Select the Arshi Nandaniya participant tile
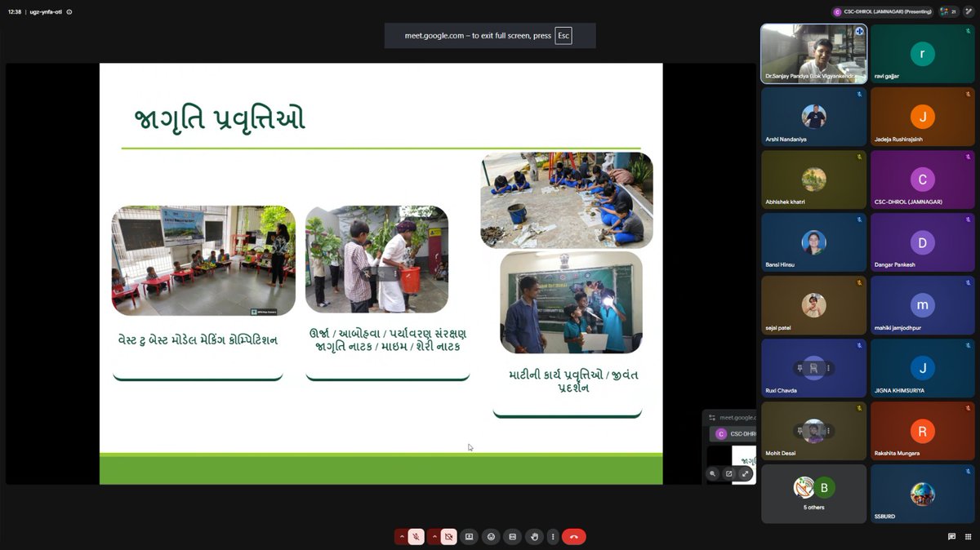The height and width of the screenshot is (550, 980). 813,117
